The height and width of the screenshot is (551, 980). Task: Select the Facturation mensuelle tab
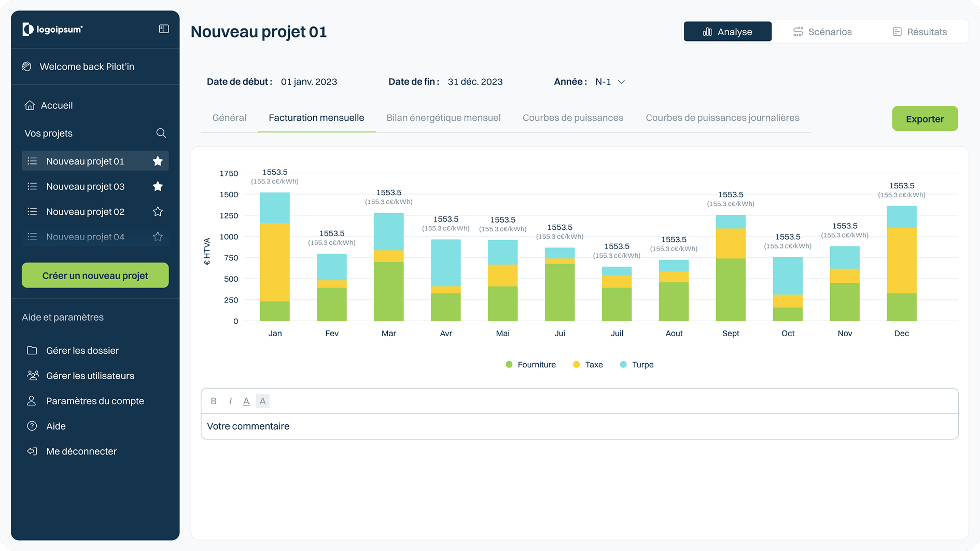[x=316, y=118]
